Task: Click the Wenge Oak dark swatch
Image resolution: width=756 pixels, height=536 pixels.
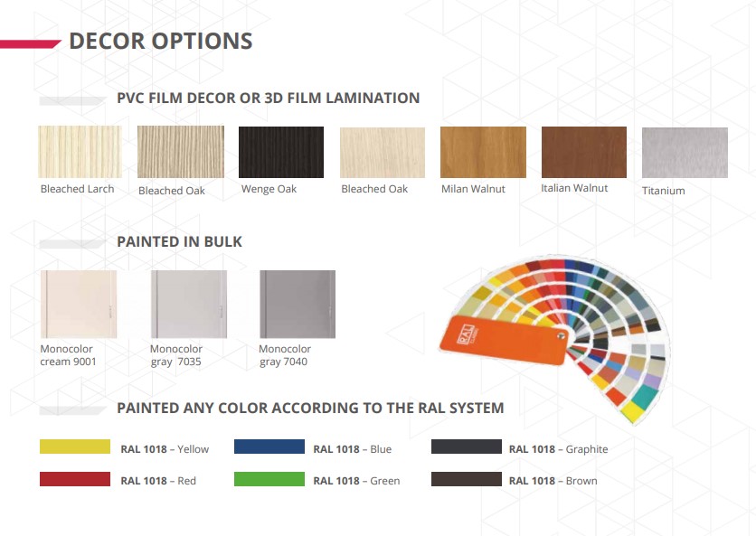Action: [x=281, y=153]
